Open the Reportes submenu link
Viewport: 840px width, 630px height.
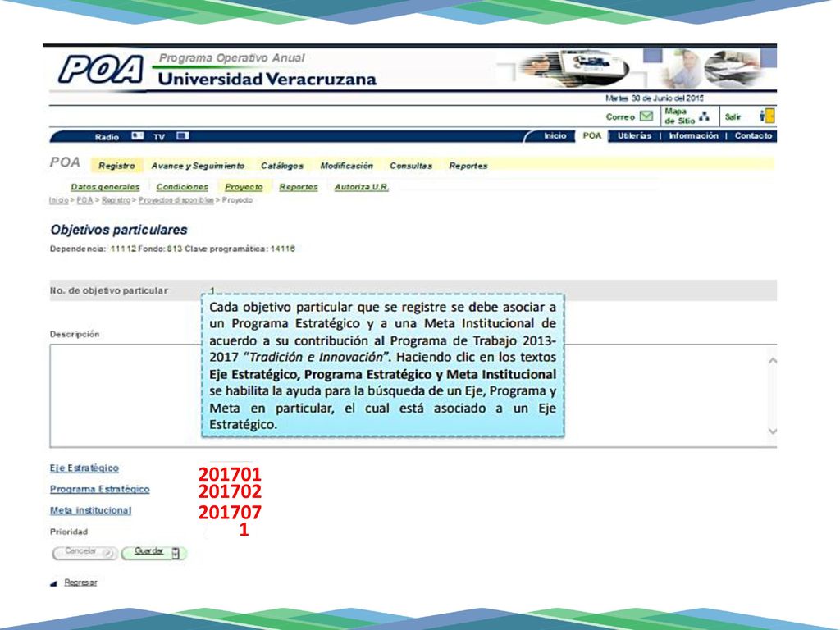[299, 187]
